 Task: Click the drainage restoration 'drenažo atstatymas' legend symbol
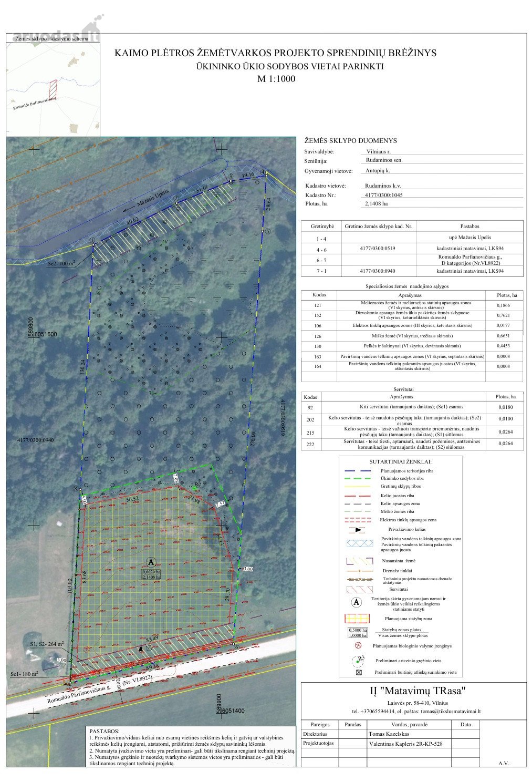pos(359,580)
